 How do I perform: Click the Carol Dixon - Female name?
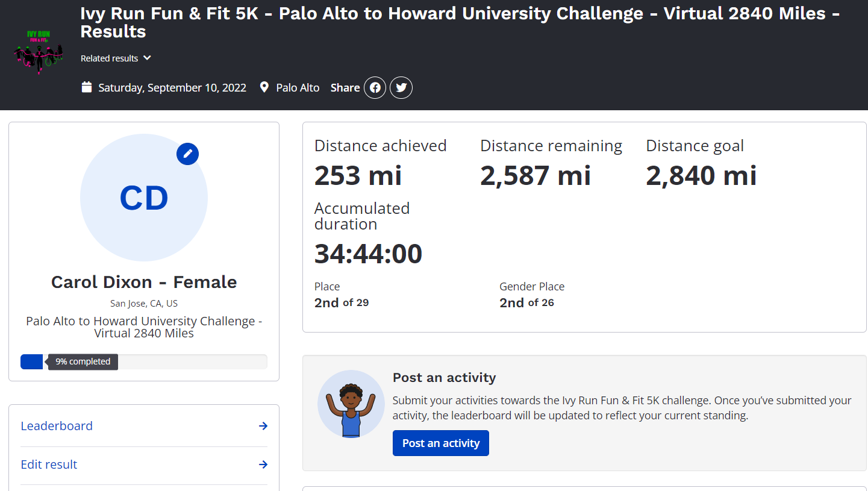(144, 282)
